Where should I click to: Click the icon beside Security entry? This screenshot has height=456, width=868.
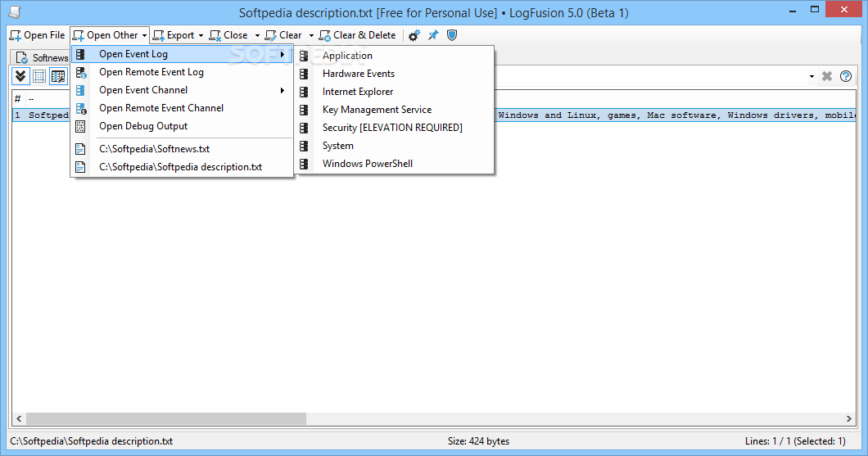pos(304,128)
